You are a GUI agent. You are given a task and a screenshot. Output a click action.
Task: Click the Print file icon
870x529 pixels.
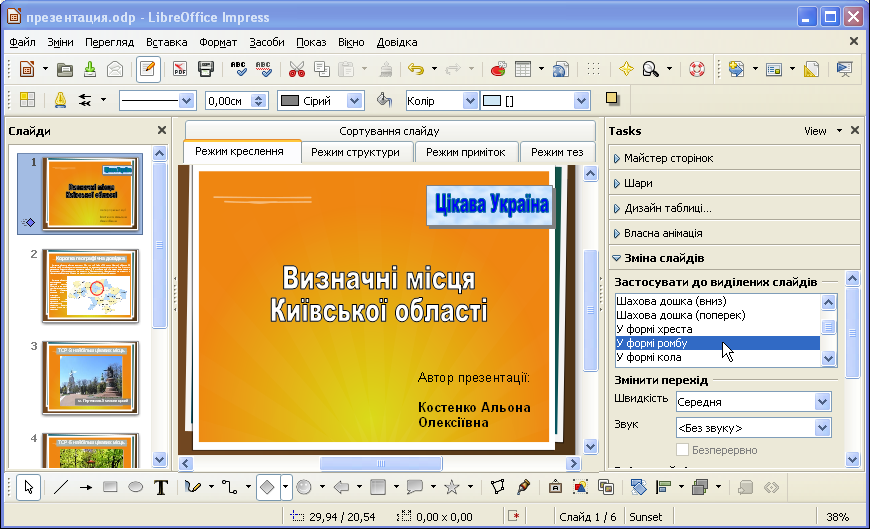(205, 69)
